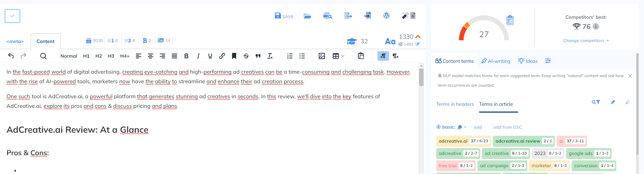Click the paste clipboard icon
The height and width of the screenshot is (174, 644).
point(361,56)
